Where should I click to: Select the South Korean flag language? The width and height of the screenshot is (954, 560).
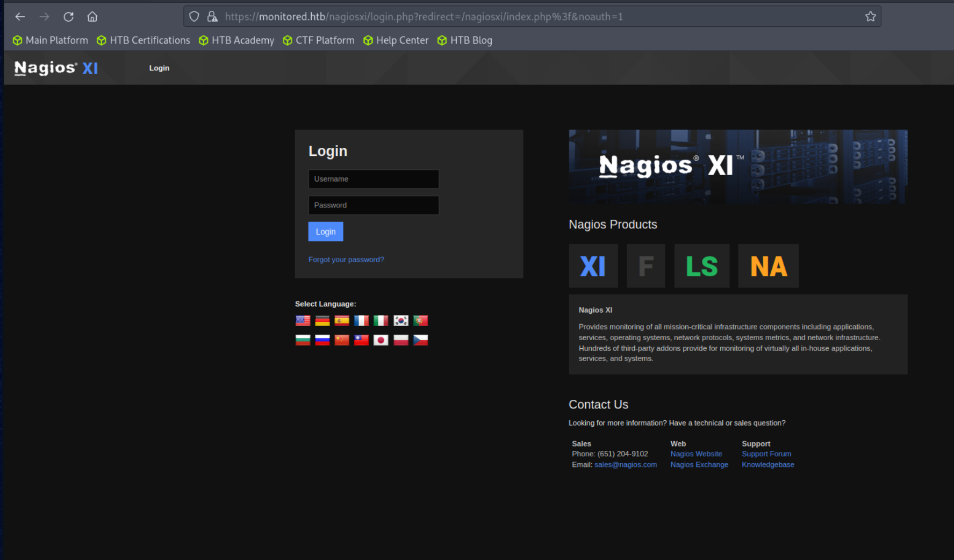(401, 321)
